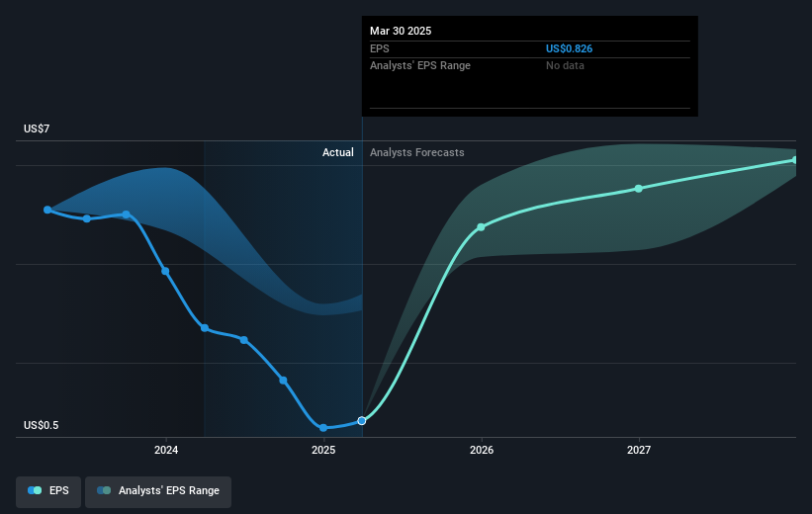
Task: Click the US$7 y-axis label
Action: 37,128
